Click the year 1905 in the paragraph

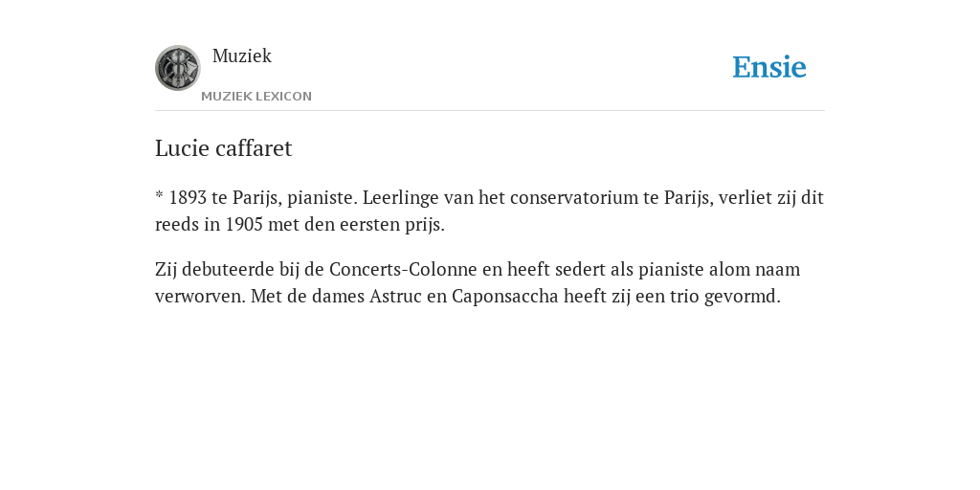point(244,224)
